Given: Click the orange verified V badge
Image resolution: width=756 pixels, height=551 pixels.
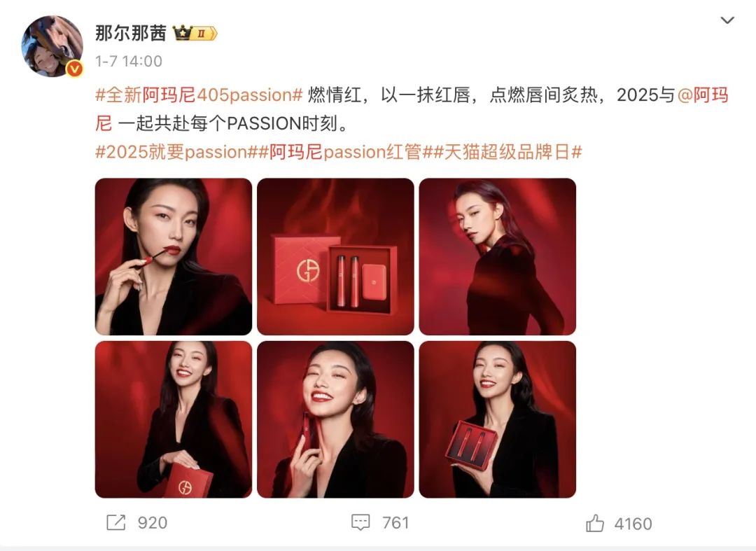Looking at the screenshot, I should point(75,69).
